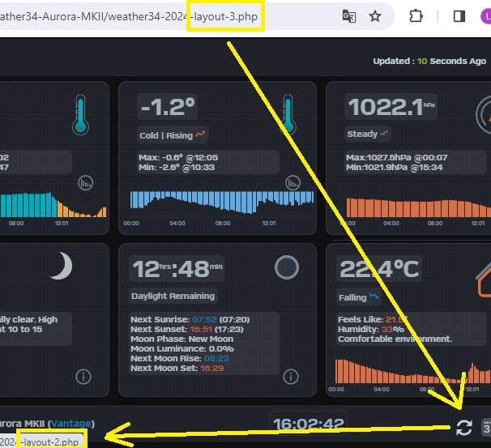
Task: Open the Vantage link in the footer
Action: point(71,423)
